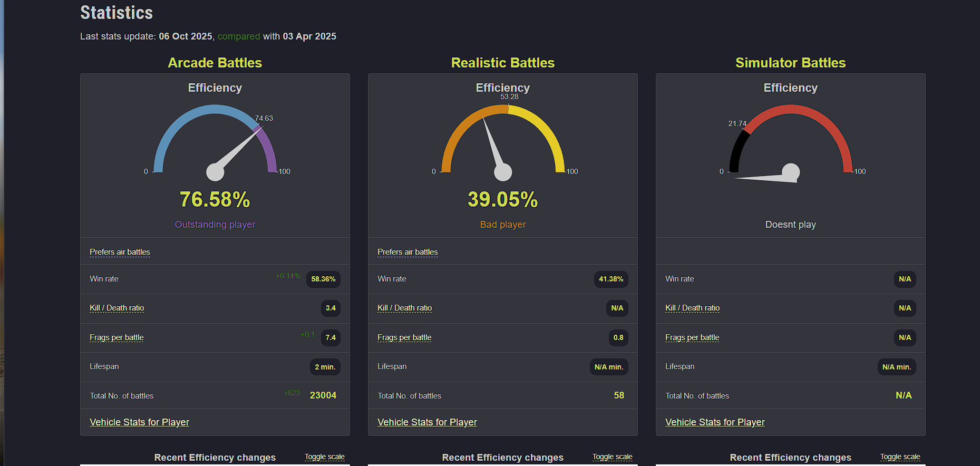Select Kill / Death ratio label in Simulator Battles
980x466 pixels.
point(692,308)
